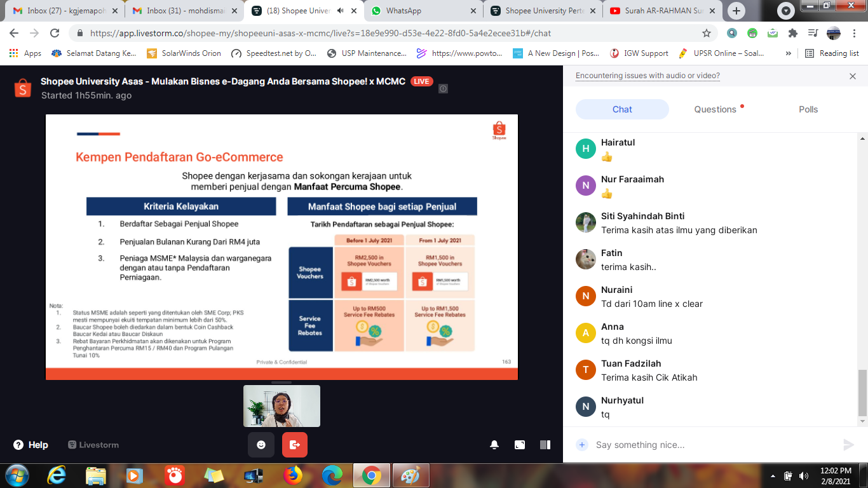
Task: Open the Windows Start menu
Action: pos(17,475)
